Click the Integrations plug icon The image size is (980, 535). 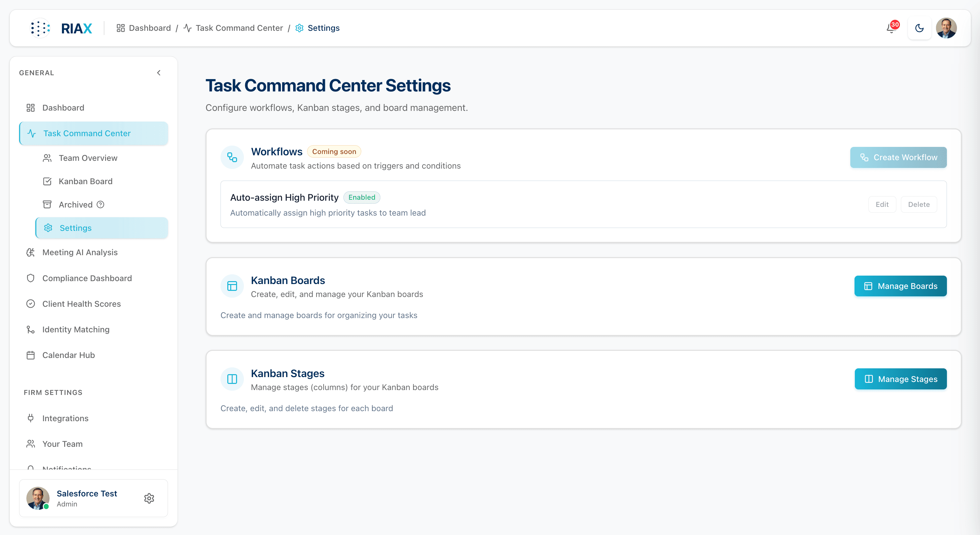pyautogui.click(x=30, y=418)
